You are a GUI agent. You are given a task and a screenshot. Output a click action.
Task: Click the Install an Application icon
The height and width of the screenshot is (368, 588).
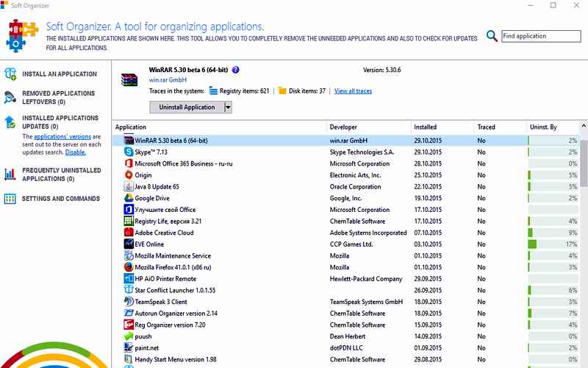10,74
